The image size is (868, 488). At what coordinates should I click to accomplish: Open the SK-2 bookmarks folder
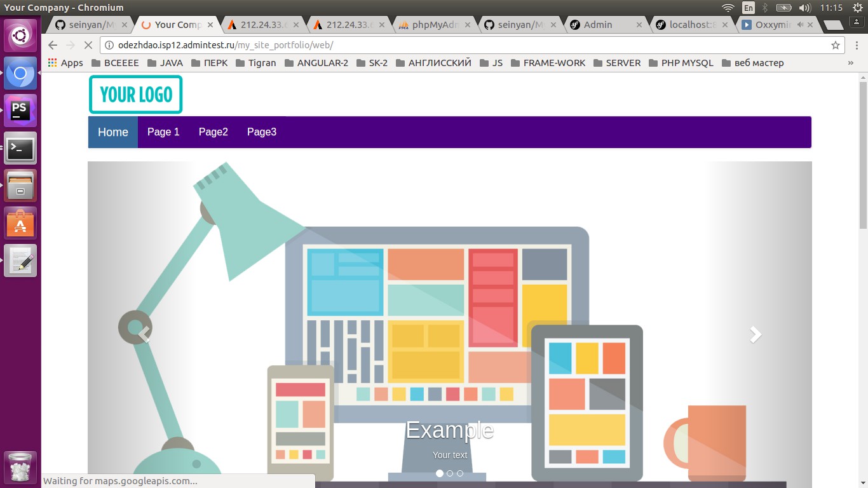[x=372, y=63]
